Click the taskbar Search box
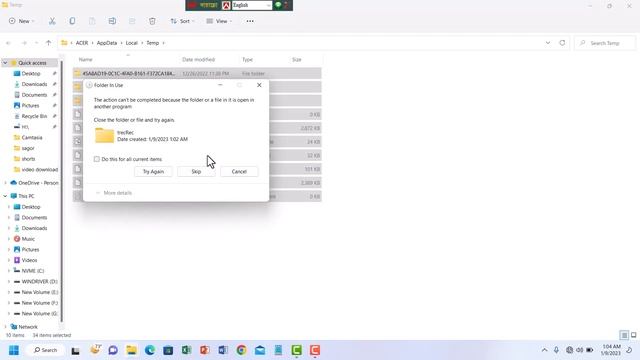The height and width of the screenshot is (360, 640). (45, 350)
